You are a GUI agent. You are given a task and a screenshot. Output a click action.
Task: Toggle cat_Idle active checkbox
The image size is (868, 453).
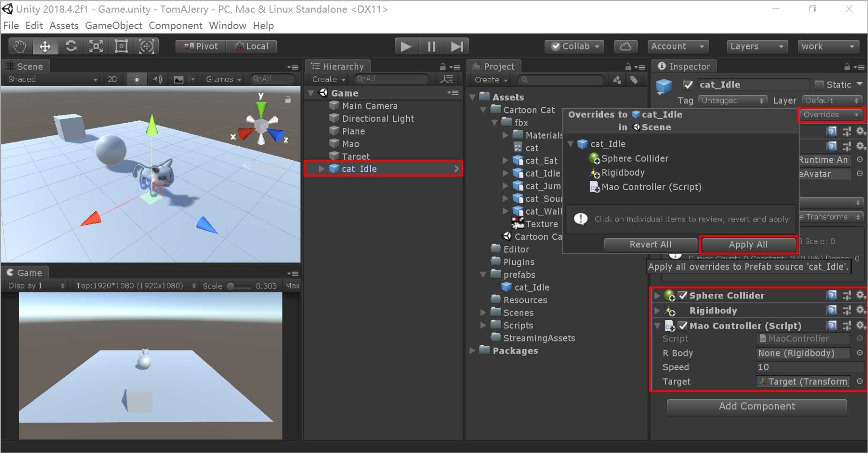pos(688,85)
